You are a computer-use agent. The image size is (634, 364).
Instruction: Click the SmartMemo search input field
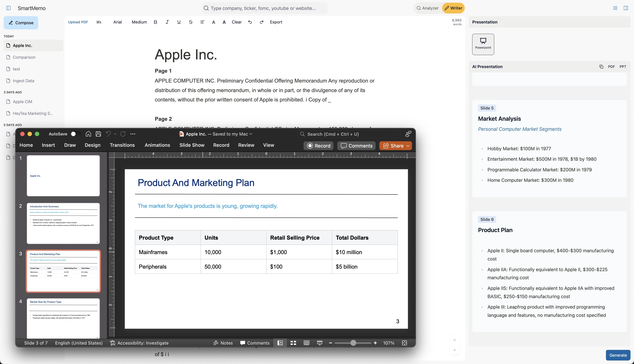click(x=265, y=8)
